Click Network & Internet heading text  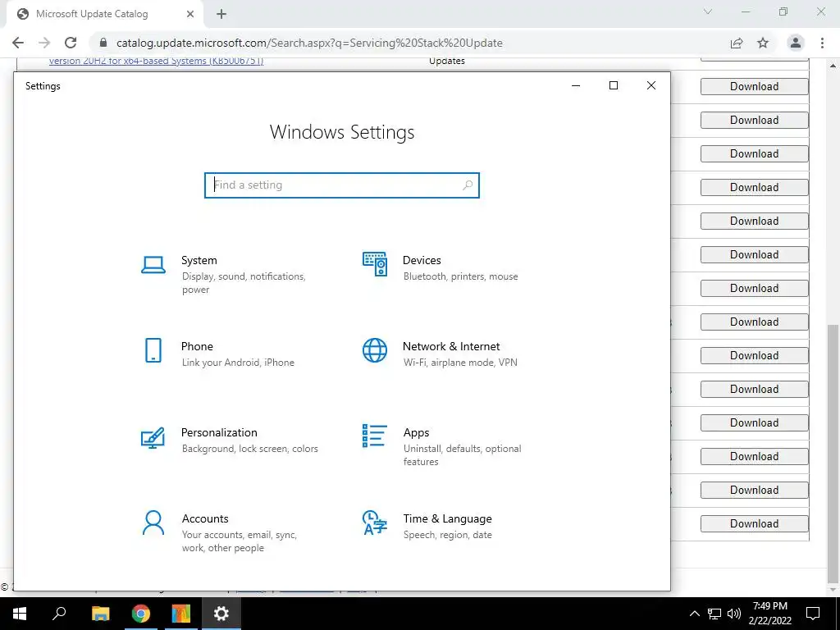(451, 347)
